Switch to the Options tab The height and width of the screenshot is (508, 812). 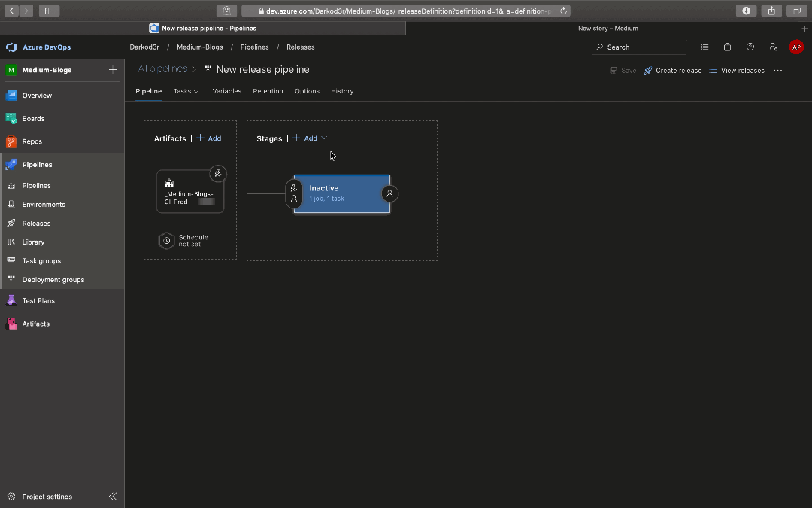[307, 91]
